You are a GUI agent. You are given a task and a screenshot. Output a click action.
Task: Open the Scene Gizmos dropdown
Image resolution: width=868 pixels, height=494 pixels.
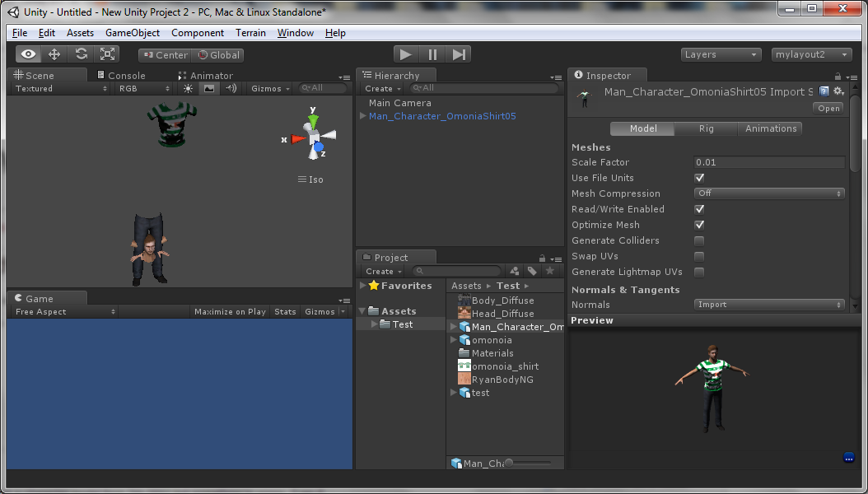pos(270,89)
